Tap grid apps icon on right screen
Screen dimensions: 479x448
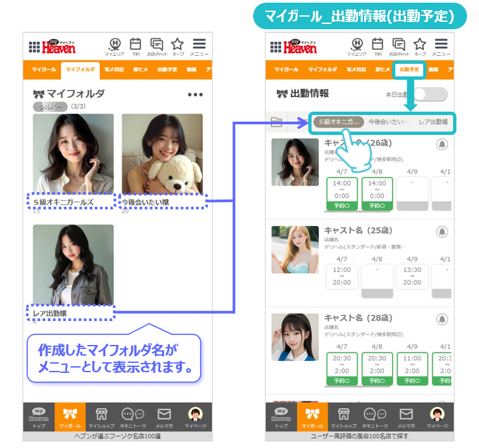[x=276, y=47]
